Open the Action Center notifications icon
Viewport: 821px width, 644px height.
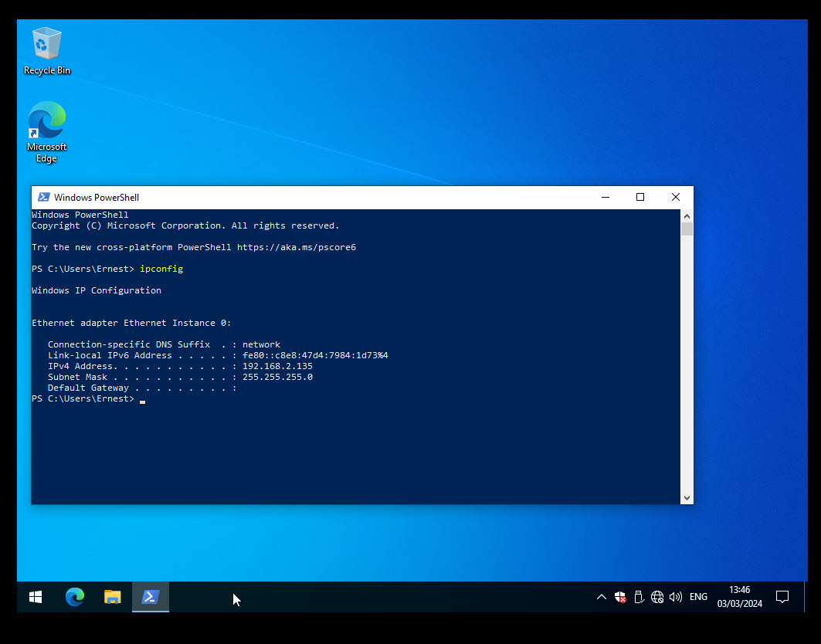coord(782,597)
